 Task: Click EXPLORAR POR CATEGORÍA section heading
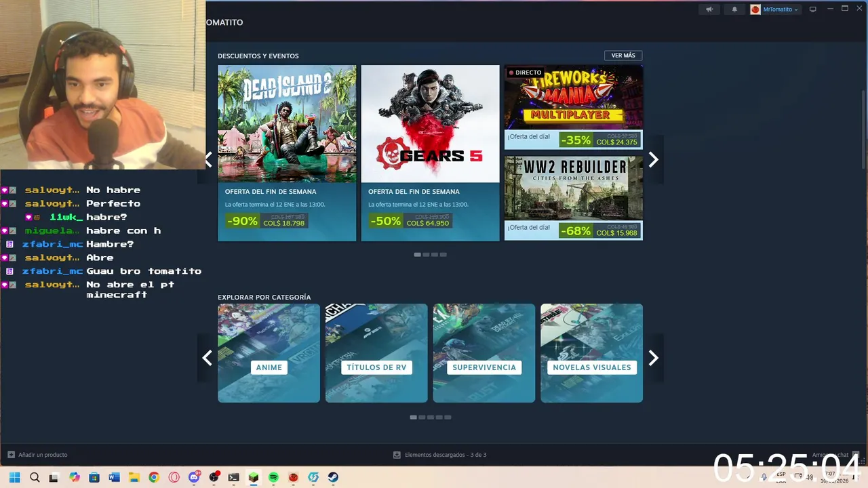point(264,297)
